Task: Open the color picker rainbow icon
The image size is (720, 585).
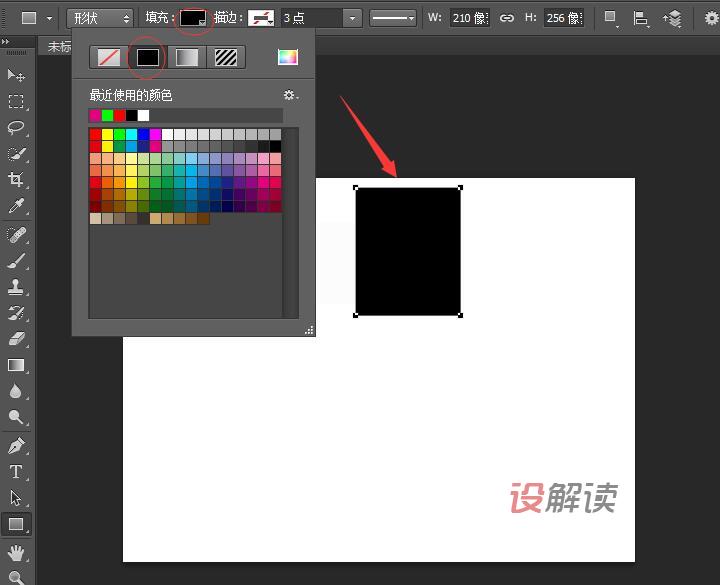Action: (288, 57)
